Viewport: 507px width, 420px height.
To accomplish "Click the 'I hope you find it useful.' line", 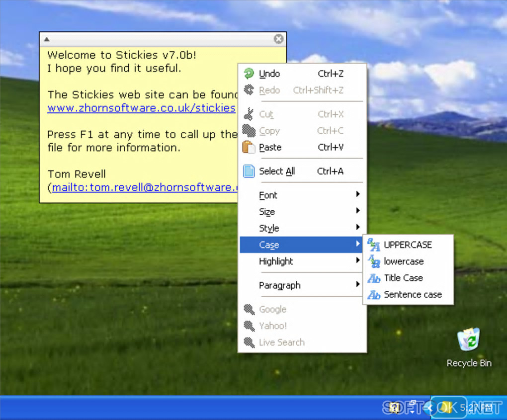I will [114, 68].
